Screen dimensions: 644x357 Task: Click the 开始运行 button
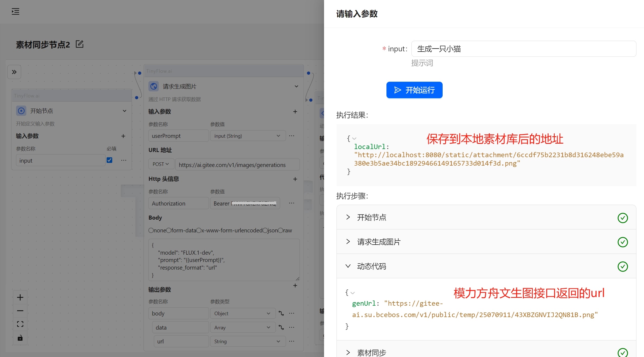[x=414, y=90]
